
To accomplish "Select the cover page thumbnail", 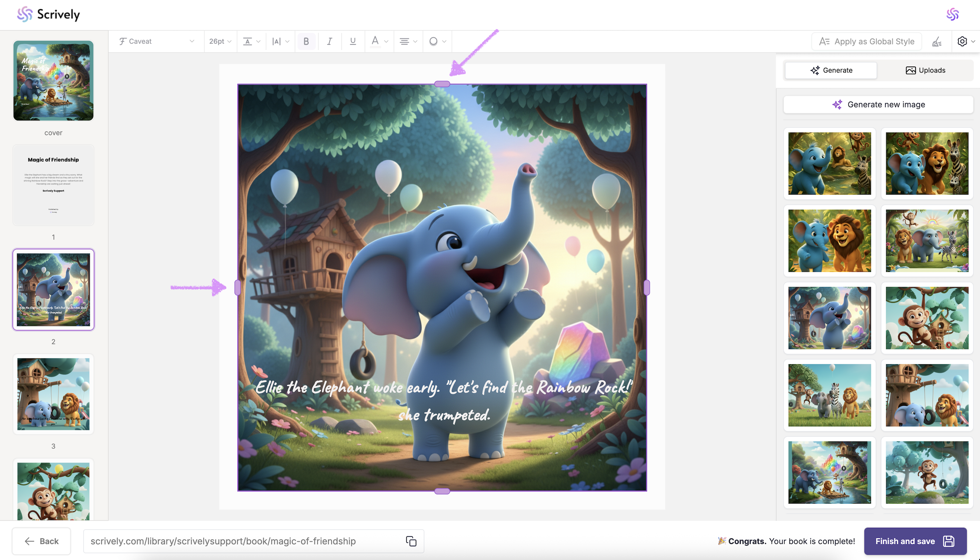I will pos(54,81).
